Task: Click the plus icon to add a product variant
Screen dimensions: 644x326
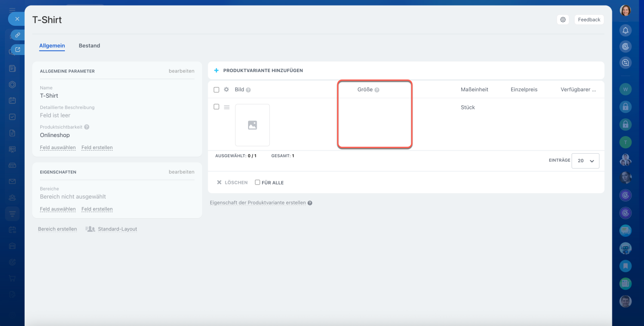Action: pyautogui.click(x=216, y=71)
